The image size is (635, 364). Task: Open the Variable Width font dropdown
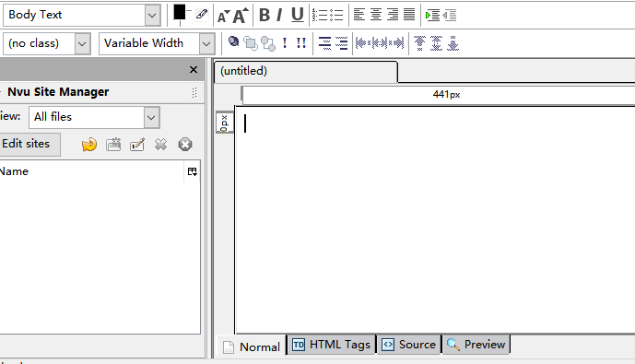pos(157,43)
